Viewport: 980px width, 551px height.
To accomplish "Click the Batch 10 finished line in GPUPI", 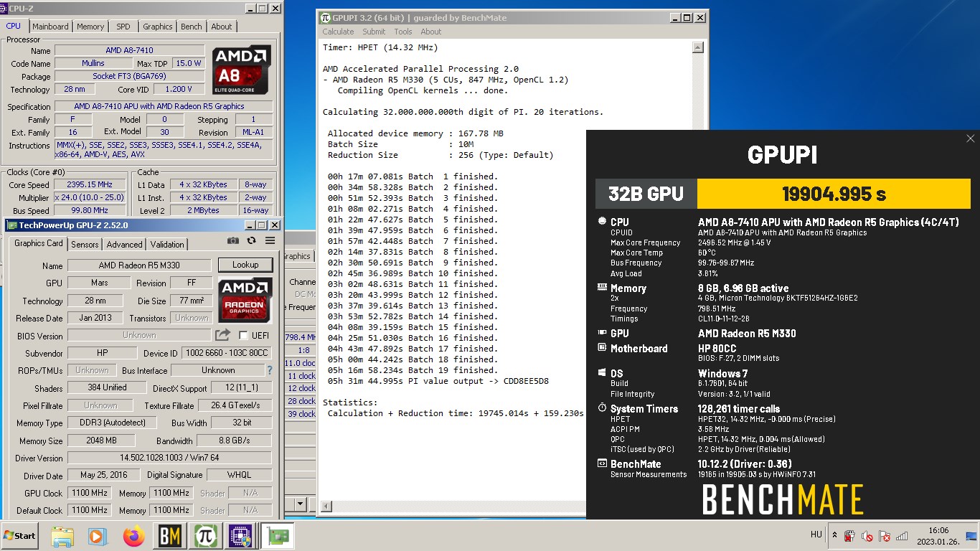I will (x=413, y=273).
